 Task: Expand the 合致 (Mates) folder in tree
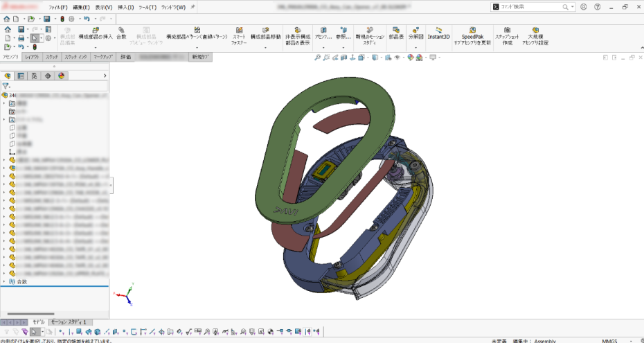click(x=3, y=282)
